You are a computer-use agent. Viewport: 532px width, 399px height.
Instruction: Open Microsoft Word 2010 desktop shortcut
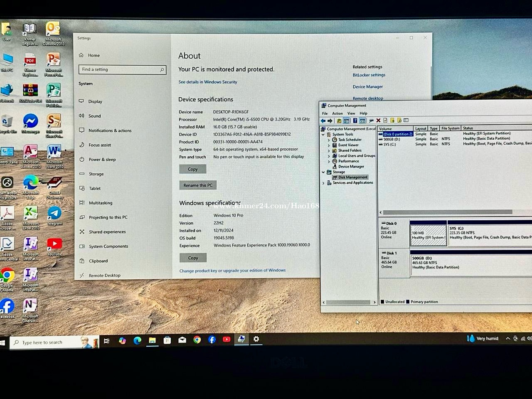click(54, 156)
